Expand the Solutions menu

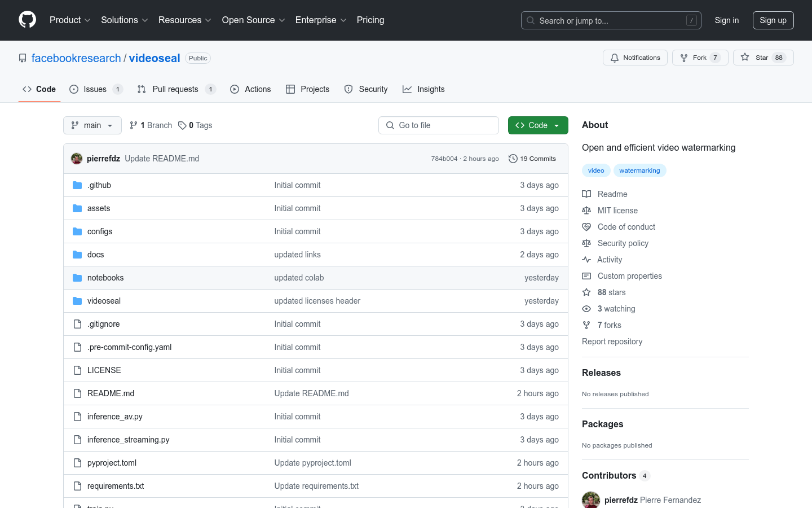(125, 20)
